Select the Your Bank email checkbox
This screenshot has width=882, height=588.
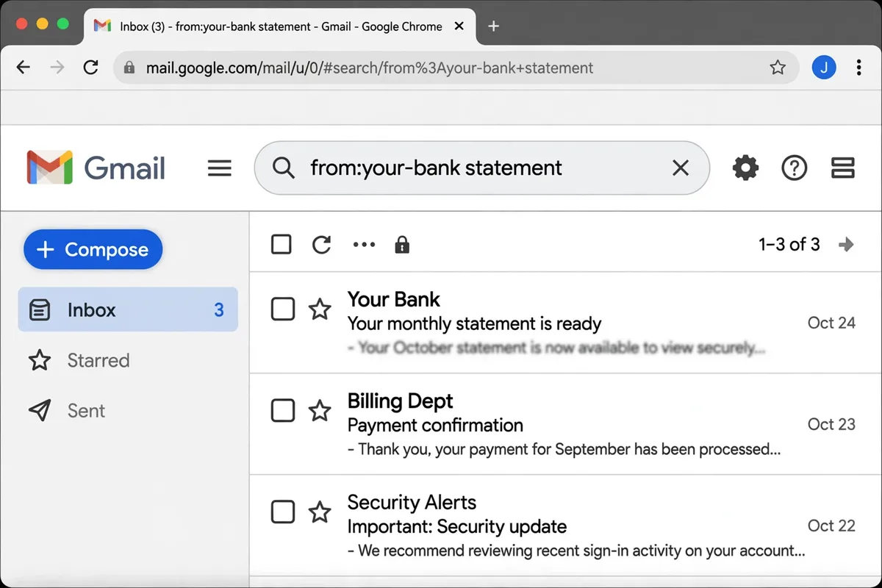click(283, 309)
